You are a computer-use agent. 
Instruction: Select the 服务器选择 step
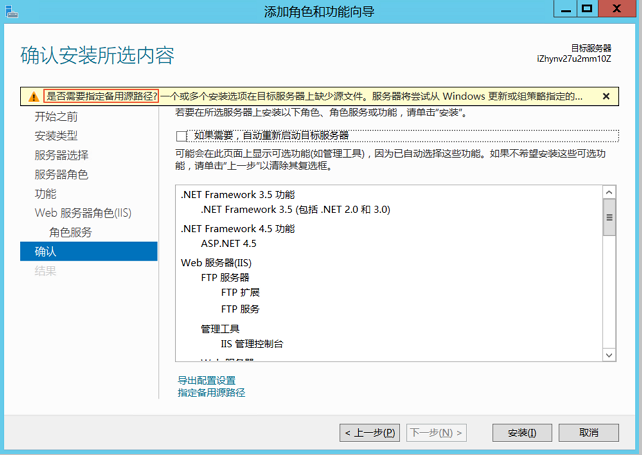tap(62, 155)
